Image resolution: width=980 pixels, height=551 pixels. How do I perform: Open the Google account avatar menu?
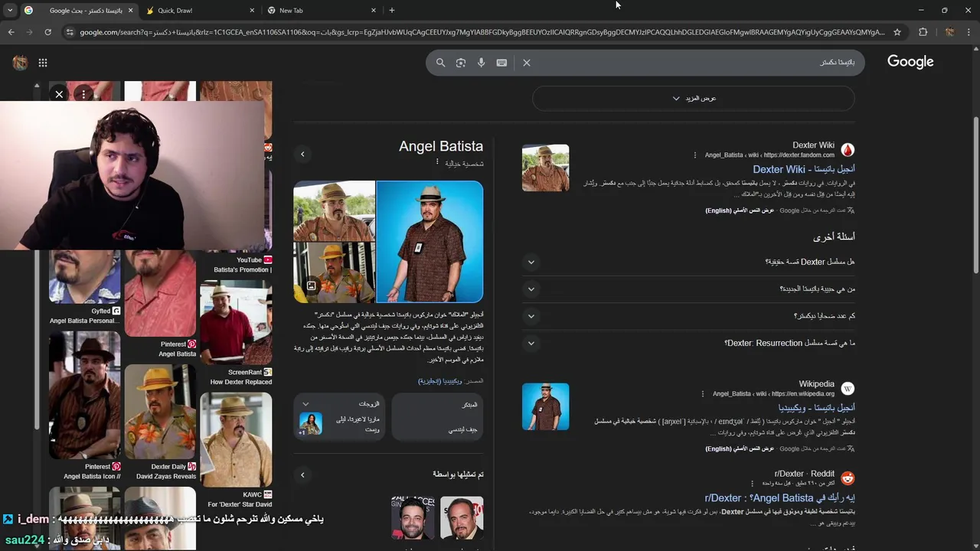point(20,63)
